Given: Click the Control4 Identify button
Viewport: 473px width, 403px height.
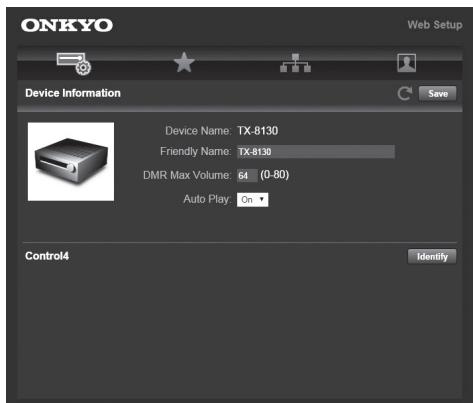Looking at the screenshot, I should tap(432, 257).
